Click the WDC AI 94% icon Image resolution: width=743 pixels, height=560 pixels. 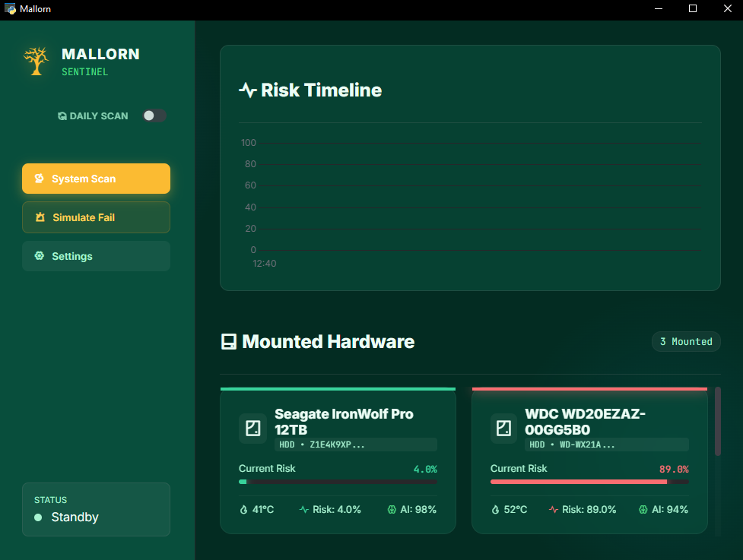click(643, 510)
